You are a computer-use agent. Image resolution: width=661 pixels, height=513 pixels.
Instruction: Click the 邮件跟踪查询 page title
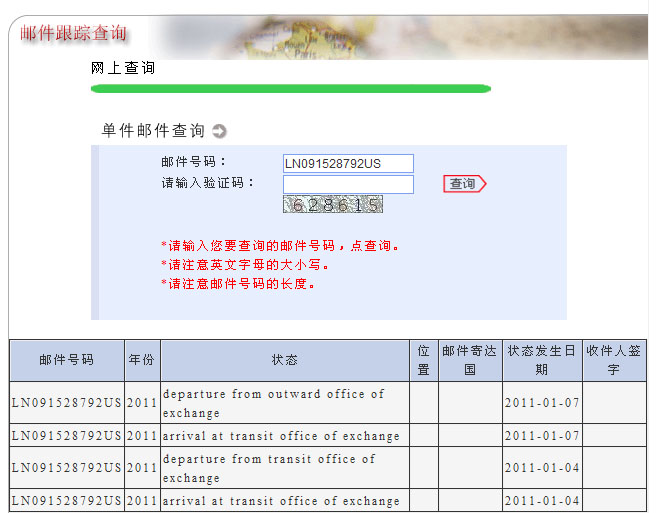coord(74,33)
